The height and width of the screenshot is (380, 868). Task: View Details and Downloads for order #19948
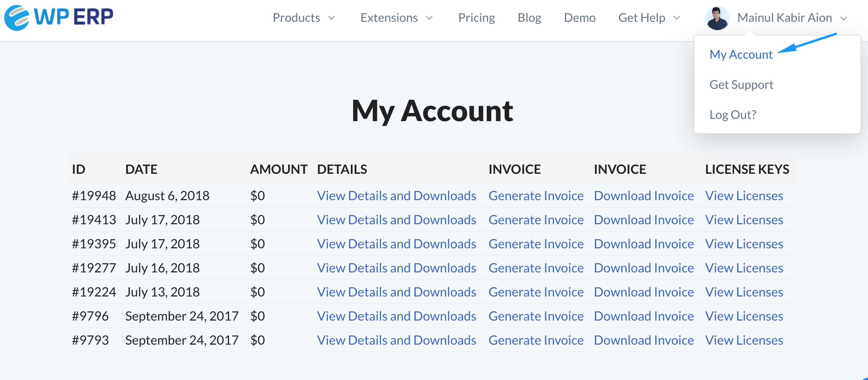coord(396,196)
